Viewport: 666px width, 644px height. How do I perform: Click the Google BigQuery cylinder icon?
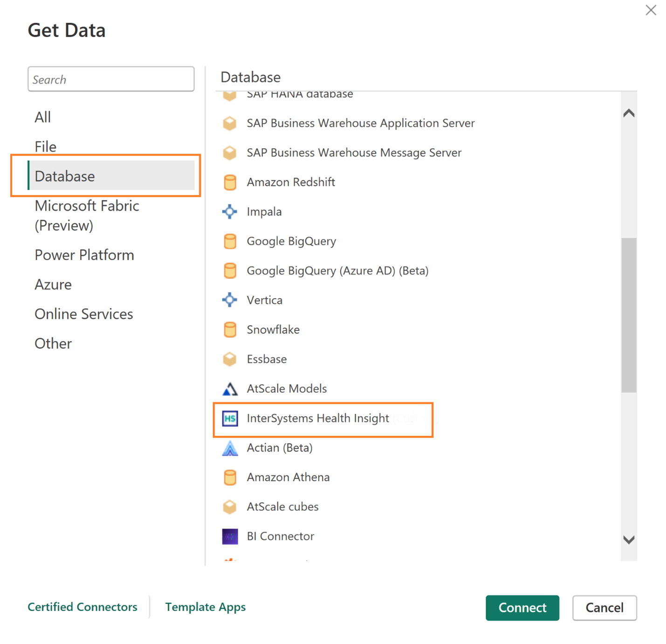click(x=230, y=241)
